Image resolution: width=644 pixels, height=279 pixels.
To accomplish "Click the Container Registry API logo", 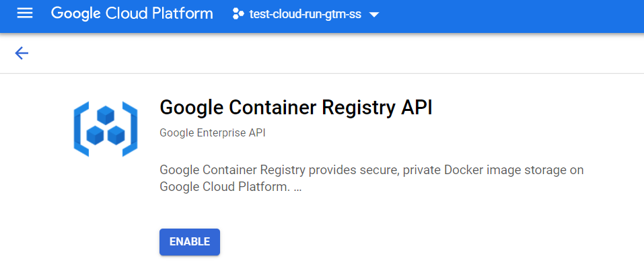I will (105, 128).
